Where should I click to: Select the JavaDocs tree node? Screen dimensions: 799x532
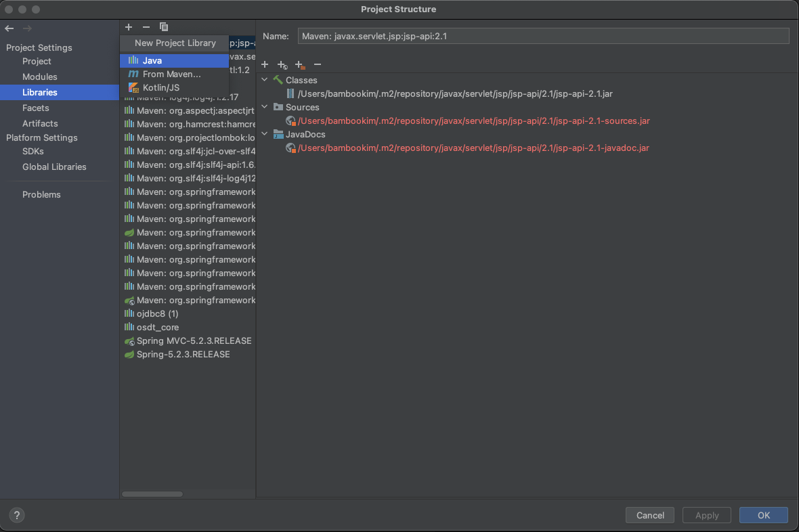point(305,134)
